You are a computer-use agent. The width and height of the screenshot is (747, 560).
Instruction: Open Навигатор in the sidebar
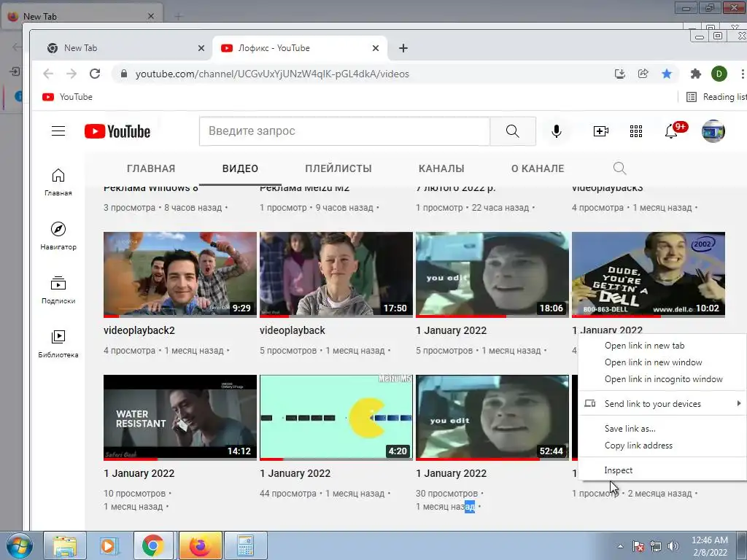[x=58, y=236]
